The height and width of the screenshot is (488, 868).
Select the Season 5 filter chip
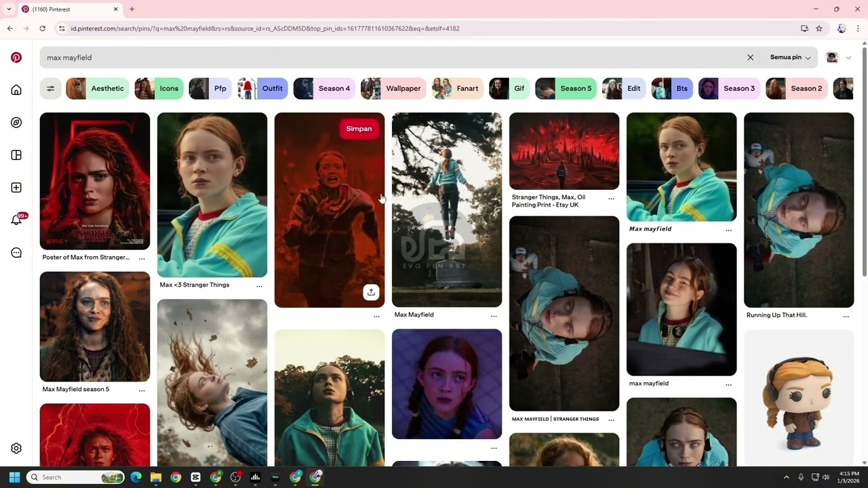pyautogui.click(x=566, y=88)
